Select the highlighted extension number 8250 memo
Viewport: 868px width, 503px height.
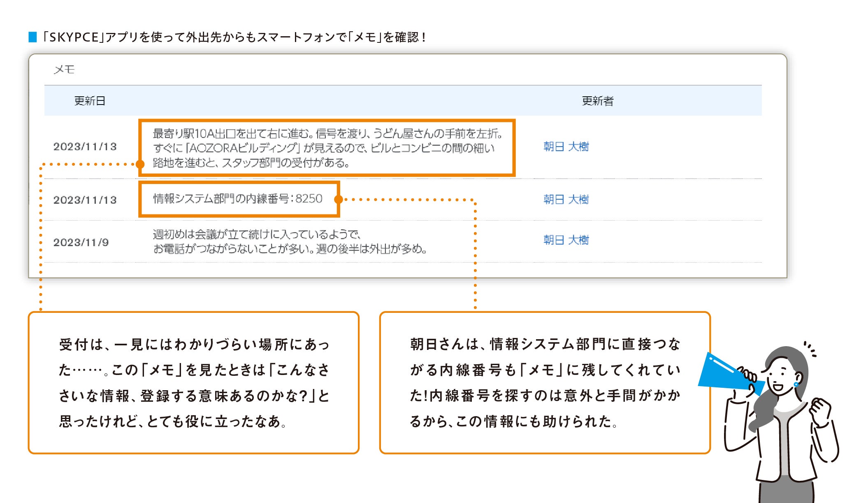click(x=240, y=200)
